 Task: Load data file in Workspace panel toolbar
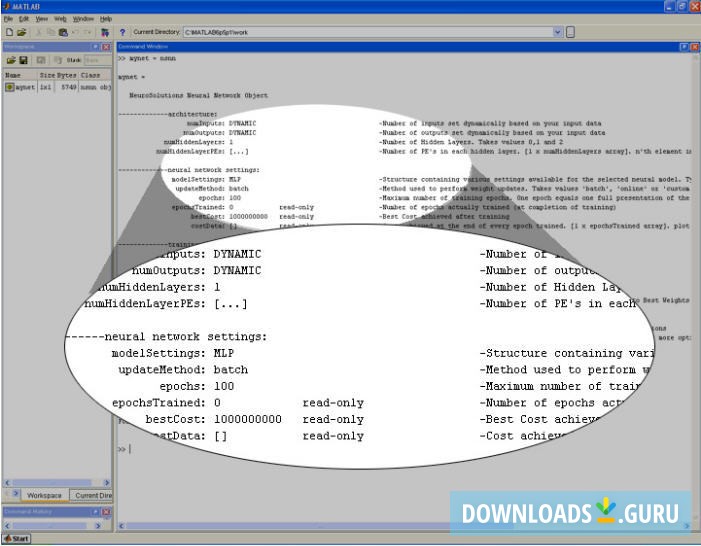[x=11, y=60]
